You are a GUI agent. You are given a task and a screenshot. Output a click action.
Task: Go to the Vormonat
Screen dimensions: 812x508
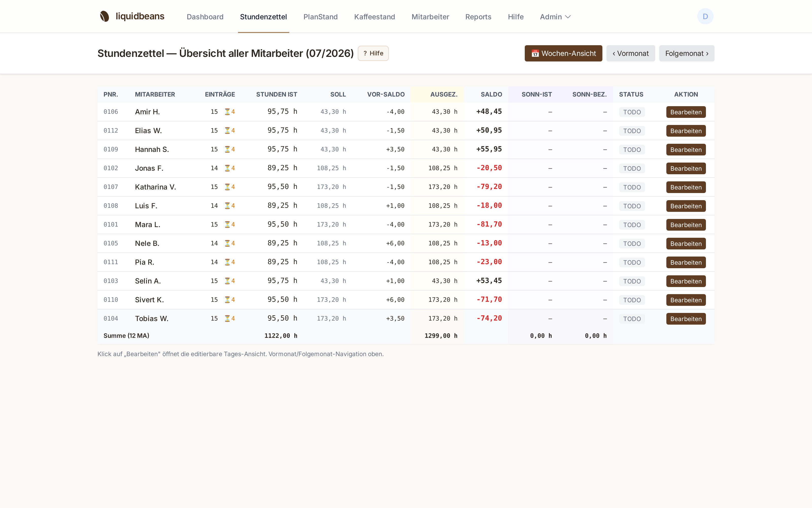coord(631,53)
